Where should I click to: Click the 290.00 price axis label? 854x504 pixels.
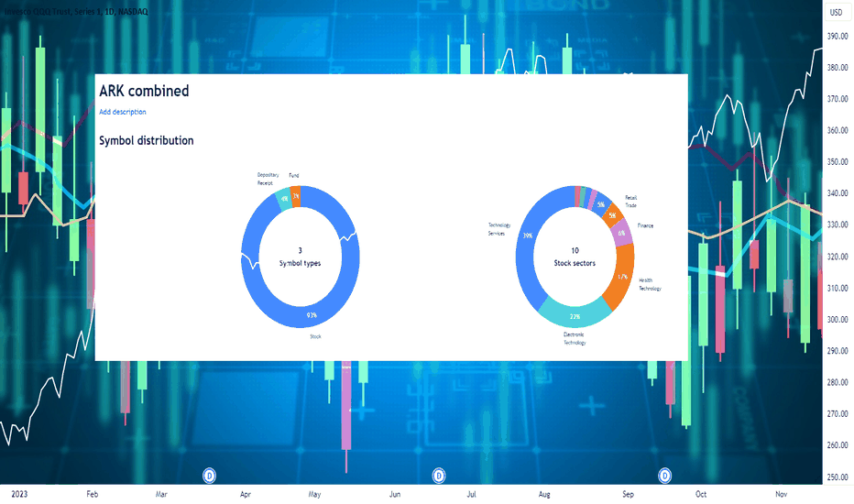click(838, 351)
